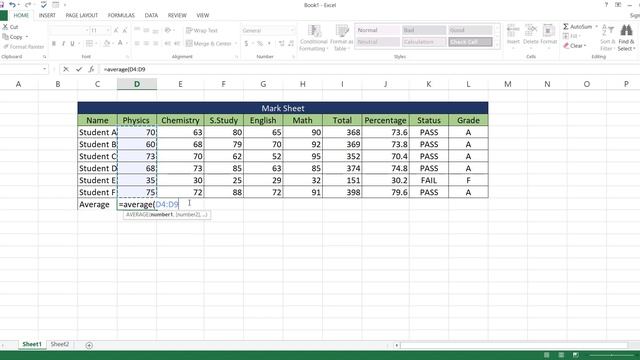The image size is (640, 360).
Task: Confirm the formula with the checkmark icon
Action: [79, 69]
